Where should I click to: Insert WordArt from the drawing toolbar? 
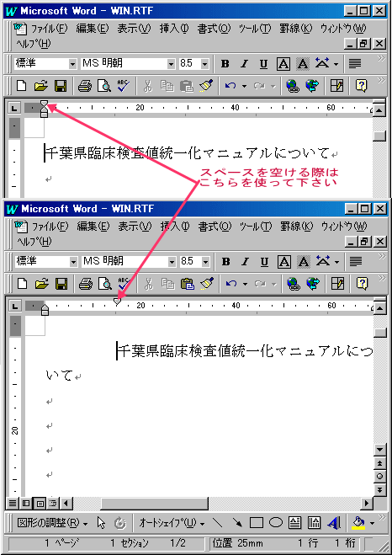pos(334,522)
